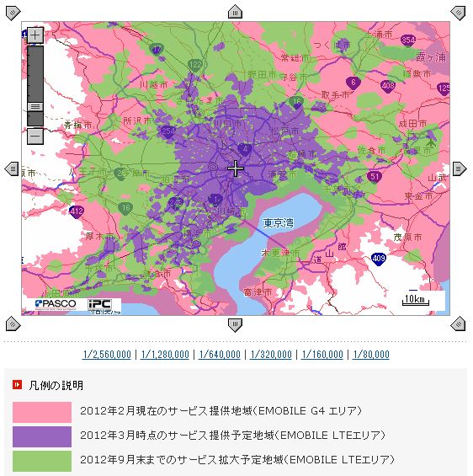Pan the map north with top arrow
Screen dimensions: 473x476
(235, 12)
